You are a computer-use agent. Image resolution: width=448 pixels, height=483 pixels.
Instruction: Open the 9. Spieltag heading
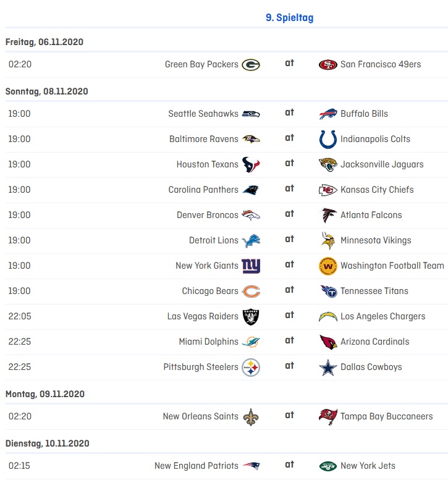[290, 17]
